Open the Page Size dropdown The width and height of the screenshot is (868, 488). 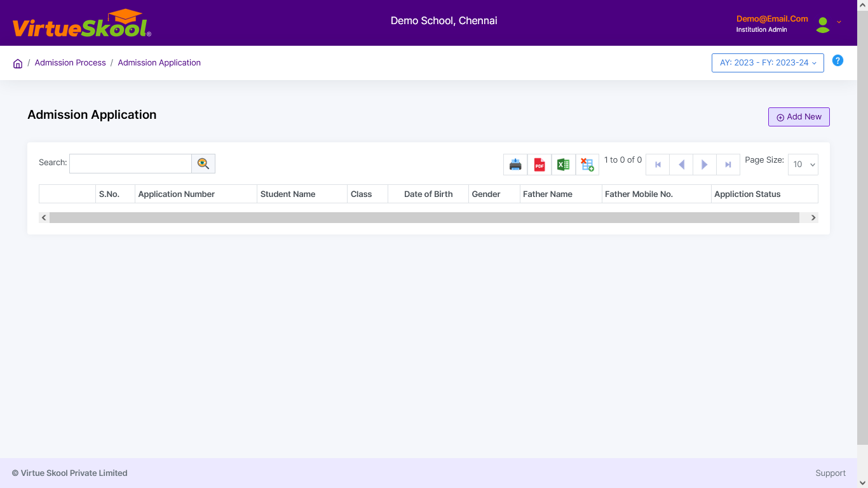[803, 165]
